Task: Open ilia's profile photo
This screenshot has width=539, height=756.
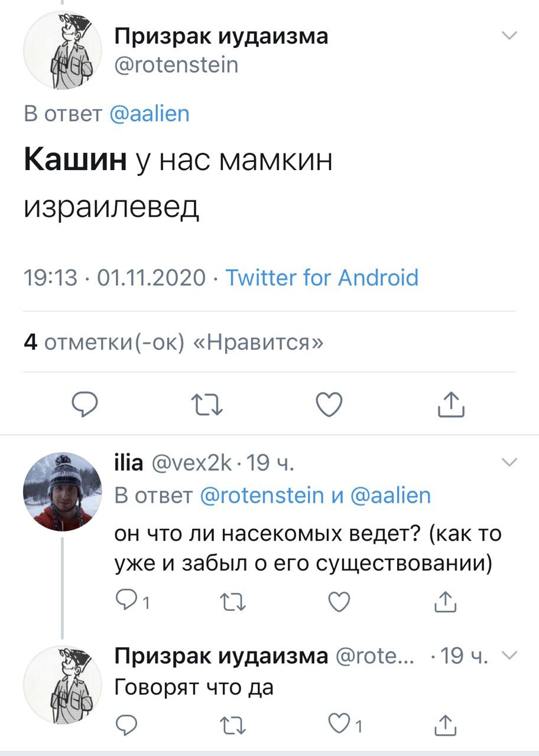Action: tap(59, 491)
